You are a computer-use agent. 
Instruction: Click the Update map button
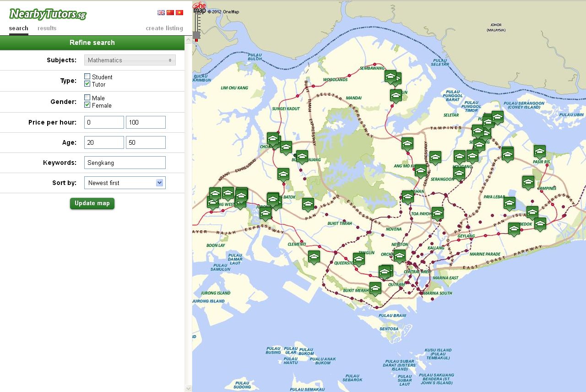[x=92, y=203]
